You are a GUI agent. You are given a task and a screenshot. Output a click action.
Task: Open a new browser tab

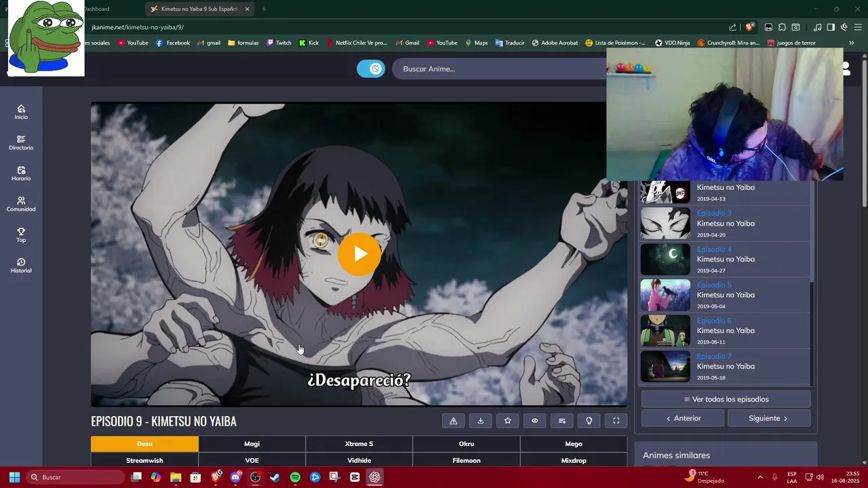264,9
